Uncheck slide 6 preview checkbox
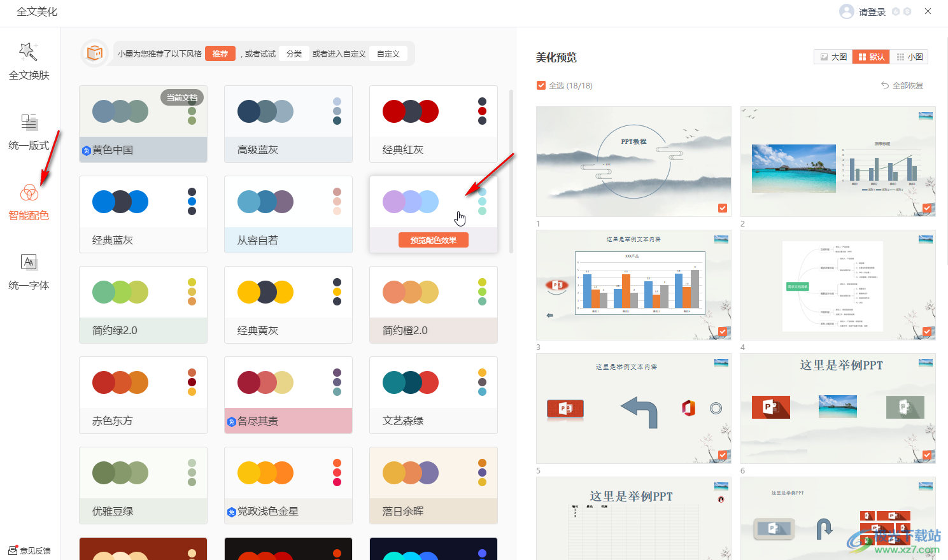This screenshot has width=948, height=560. tap(927, 455)
